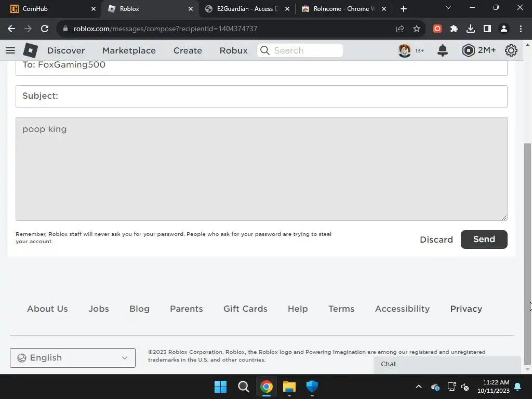Open the English language dropdown
This screenshot has height=399, width=532.
(73, 358)
